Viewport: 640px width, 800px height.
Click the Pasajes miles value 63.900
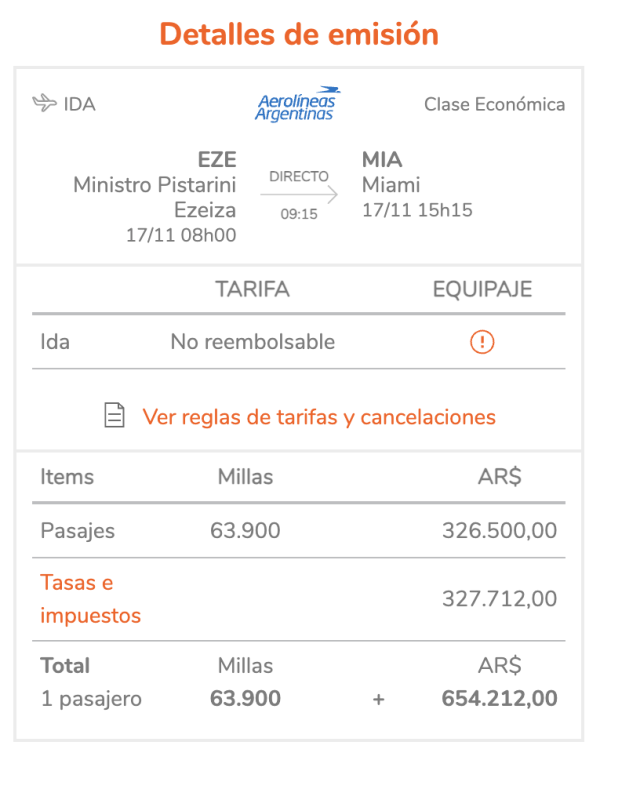pos(245,531)
